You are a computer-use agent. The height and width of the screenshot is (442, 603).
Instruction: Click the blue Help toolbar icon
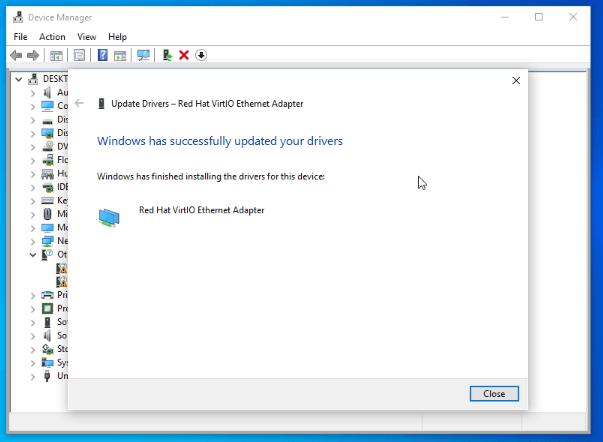pos(102,55)
